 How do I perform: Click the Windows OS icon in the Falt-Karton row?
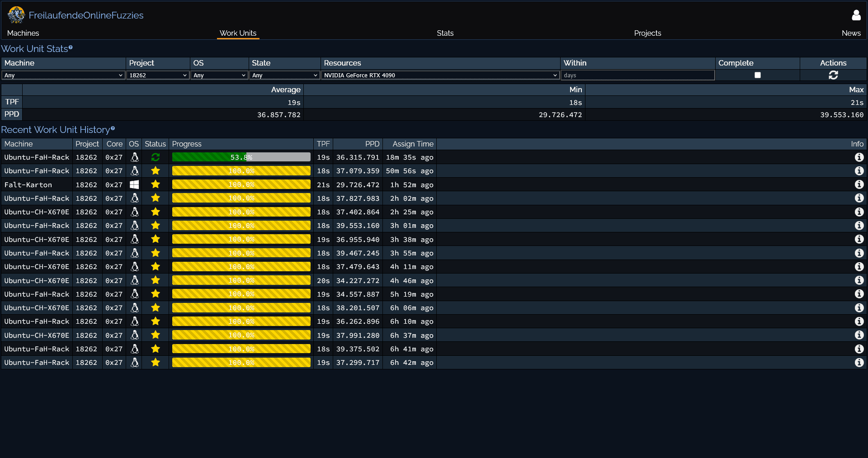pos(134,184)
